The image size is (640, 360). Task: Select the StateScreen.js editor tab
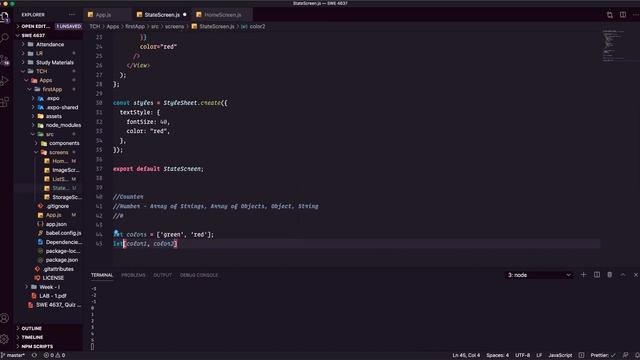[162, 15]
